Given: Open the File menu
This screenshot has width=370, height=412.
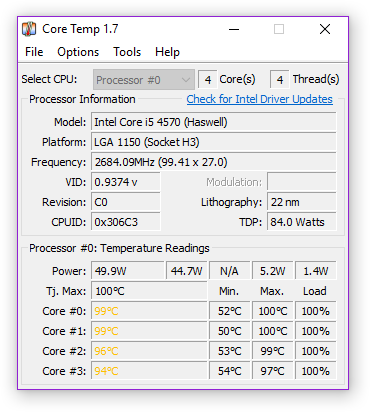Looking at the screenshot, I should (34, 52).
